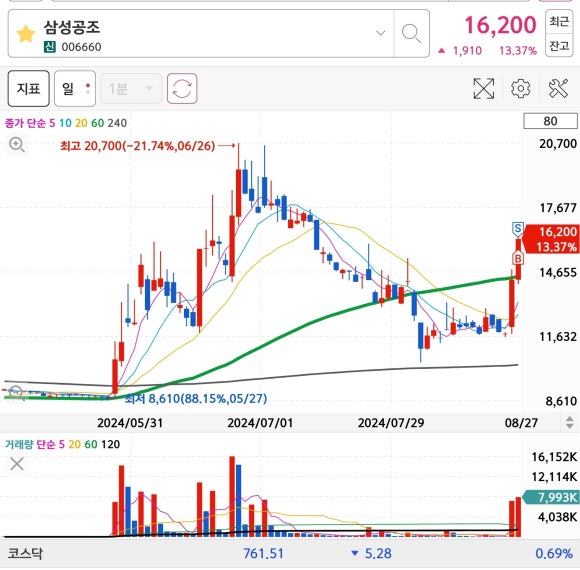
Task: Open the stock search magnifier icon
Action: click(411, 34)
